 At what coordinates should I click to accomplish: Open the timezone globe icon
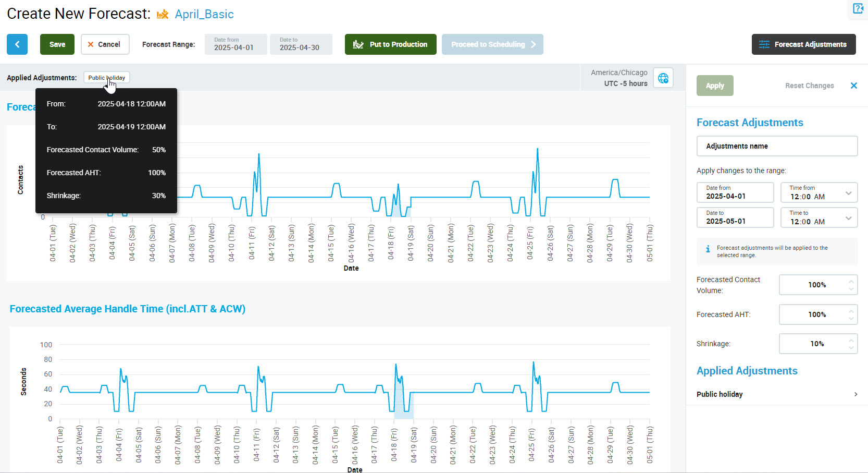pos(663,78)
